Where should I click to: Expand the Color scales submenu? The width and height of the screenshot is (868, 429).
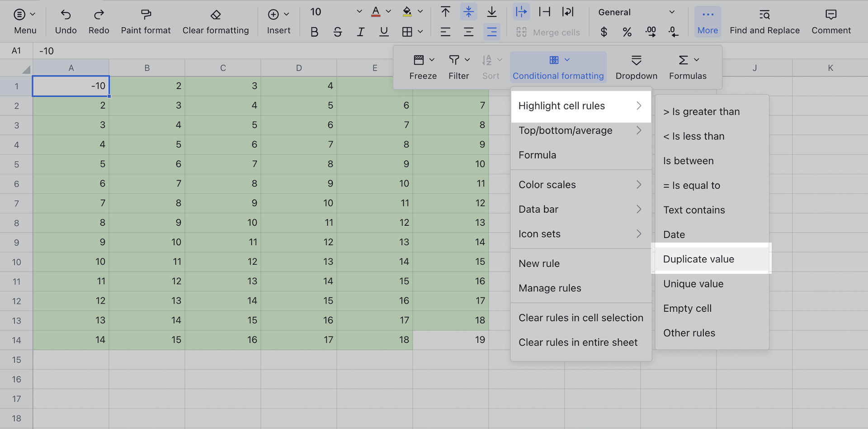coord(581,184)
